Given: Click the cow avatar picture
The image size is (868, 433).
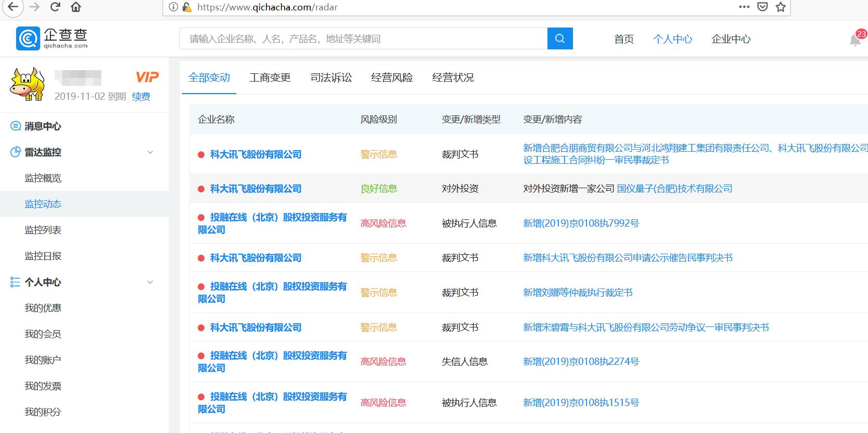Looking at the screenshot, I should click(27, 84).
